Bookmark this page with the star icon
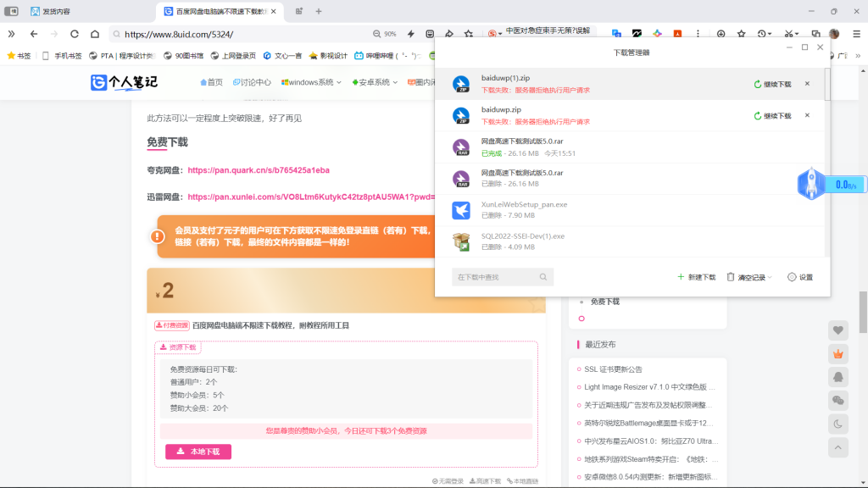This screenshot has width=868, height=488. (469, 34)
